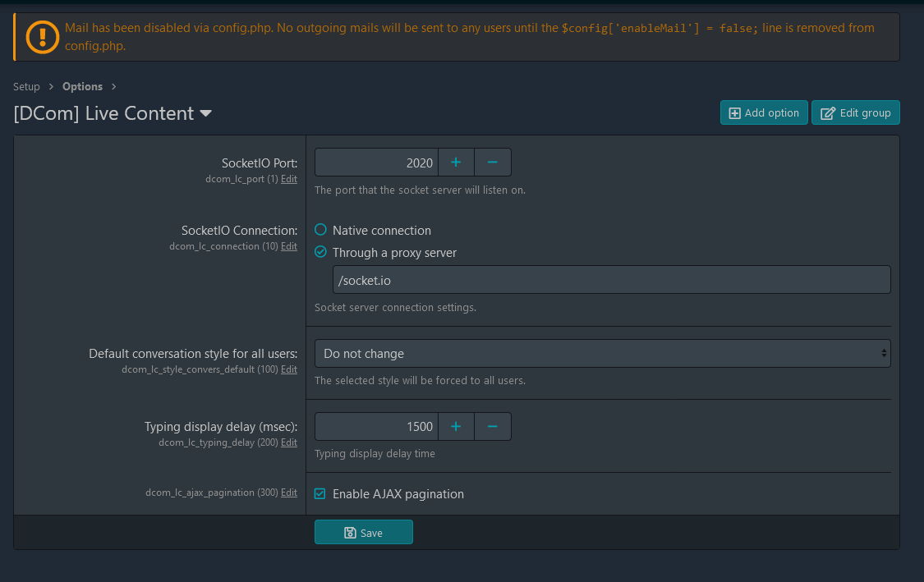Click the /socket.io proxy path field
Viewport: 924px width, 582px height.
coord(611,280)
